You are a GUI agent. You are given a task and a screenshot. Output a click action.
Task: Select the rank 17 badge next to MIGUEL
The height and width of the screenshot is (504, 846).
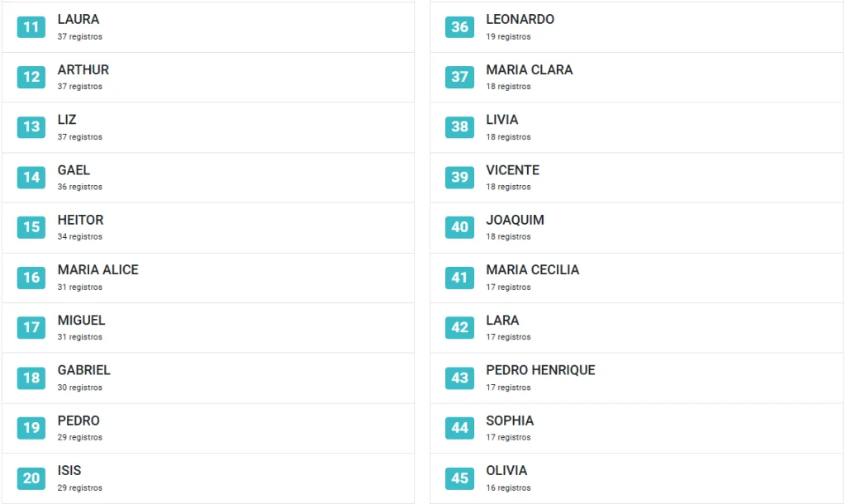pyautogui.click(x=31, y=327)
